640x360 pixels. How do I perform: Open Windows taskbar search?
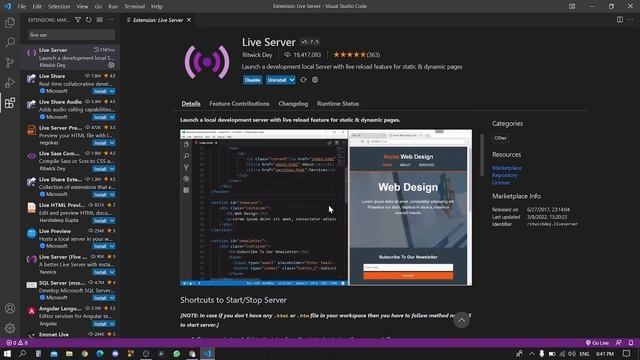(x=22, y=353)
